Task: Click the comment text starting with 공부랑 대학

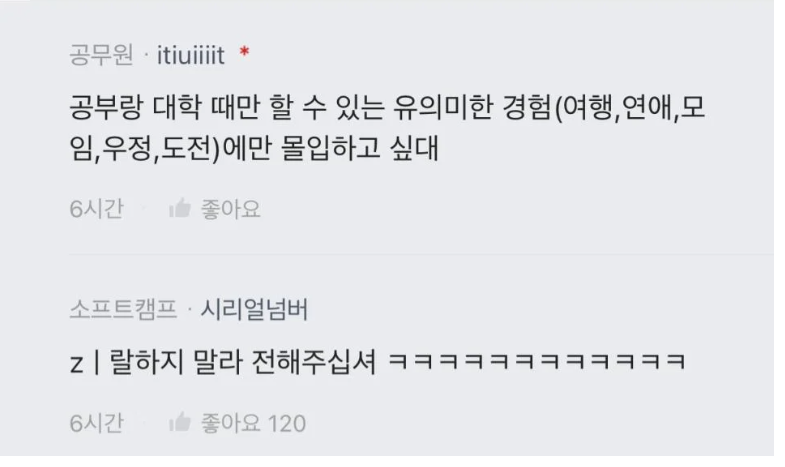Action: [x=387, y=128]
